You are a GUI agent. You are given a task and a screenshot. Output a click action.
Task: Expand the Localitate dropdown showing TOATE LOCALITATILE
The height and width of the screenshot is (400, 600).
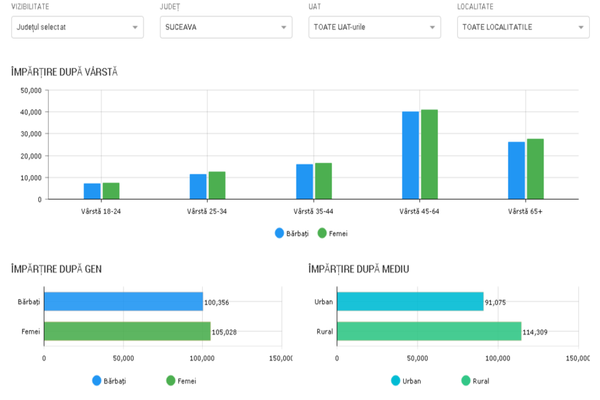click(523, 26)
